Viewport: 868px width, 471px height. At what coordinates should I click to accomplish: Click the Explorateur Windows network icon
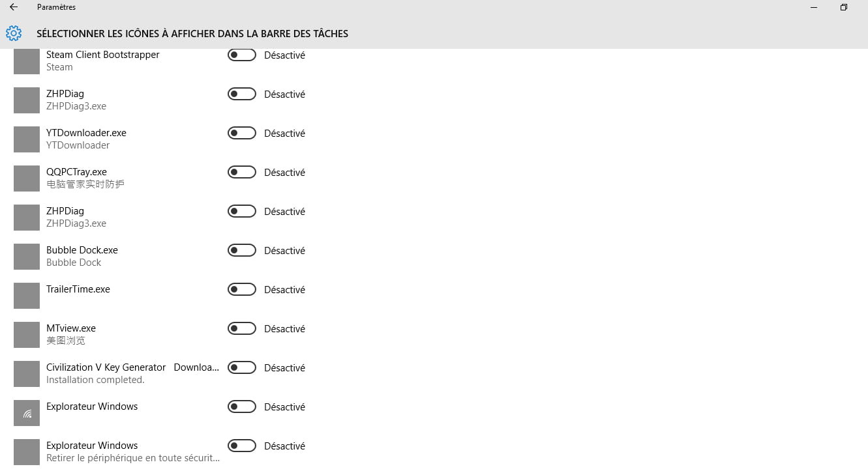click(27, 413)
